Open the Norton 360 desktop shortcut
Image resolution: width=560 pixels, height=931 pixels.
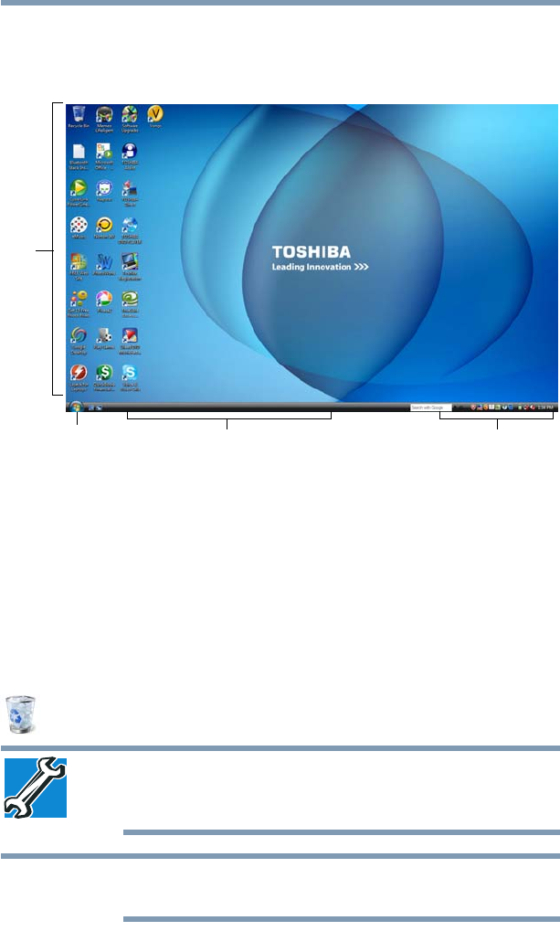tap(104, 228)
